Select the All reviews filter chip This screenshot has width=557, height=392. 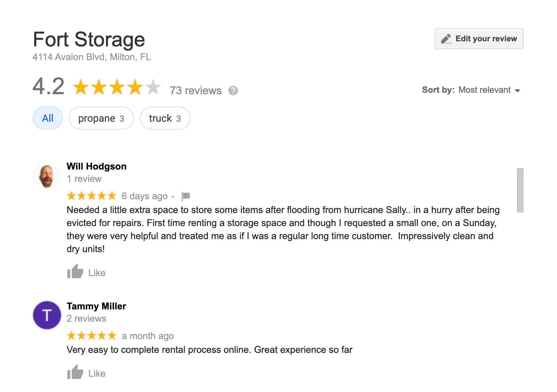(x=48, y=118)
